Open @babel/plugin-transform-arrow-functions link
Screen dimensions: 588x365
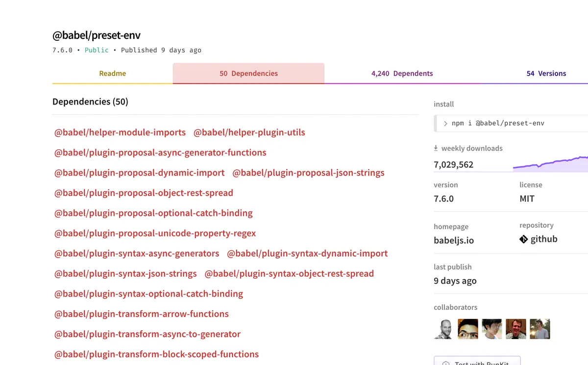142,314
